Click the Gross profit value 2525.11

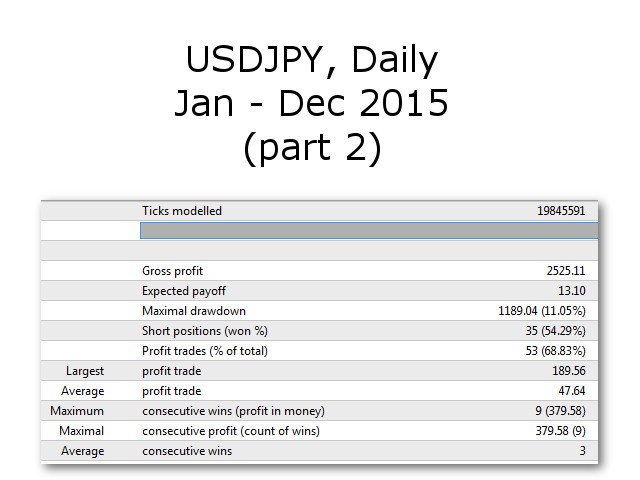coord(566,271)
